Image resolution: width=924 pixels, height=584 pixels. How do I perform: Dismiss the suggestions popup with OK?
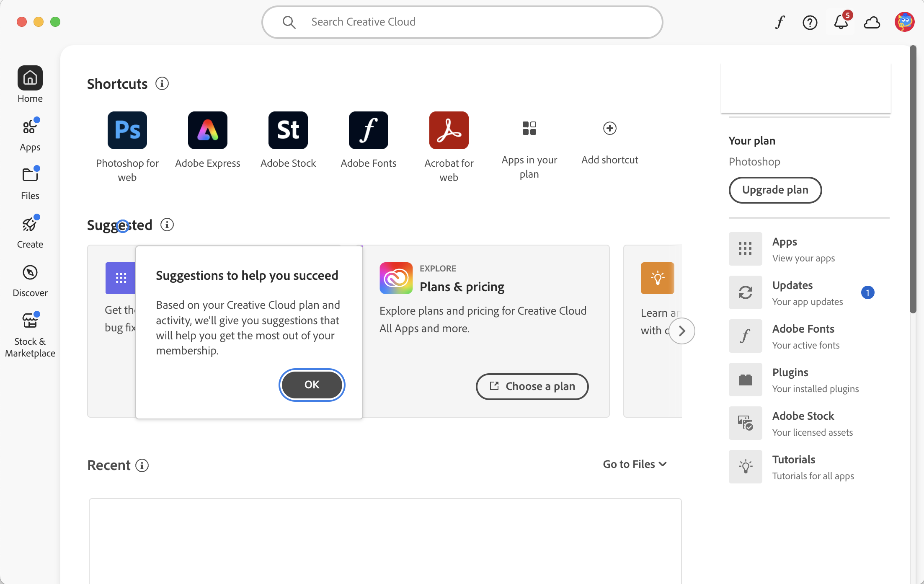[312, 385]
